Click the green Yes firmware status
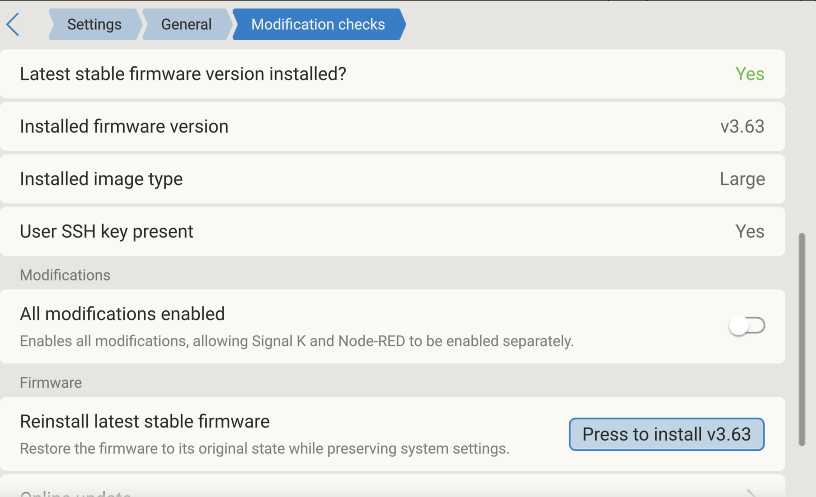 (x=750, y=74)
